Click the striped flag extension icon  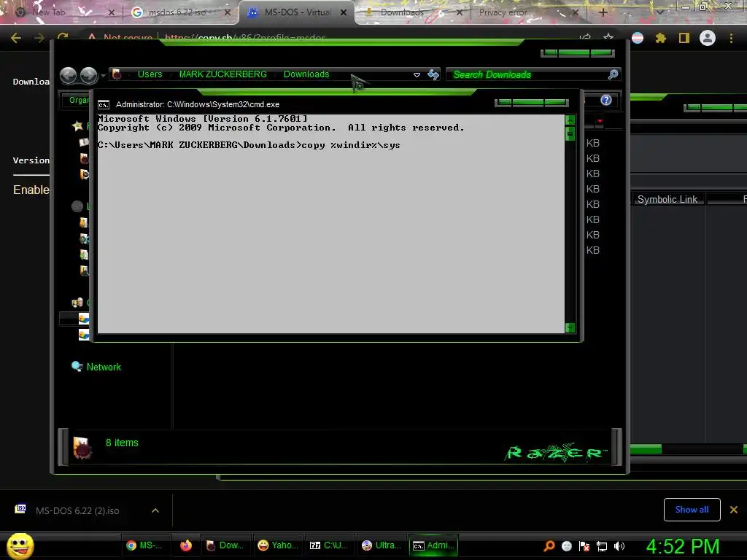tap(638, 38)
